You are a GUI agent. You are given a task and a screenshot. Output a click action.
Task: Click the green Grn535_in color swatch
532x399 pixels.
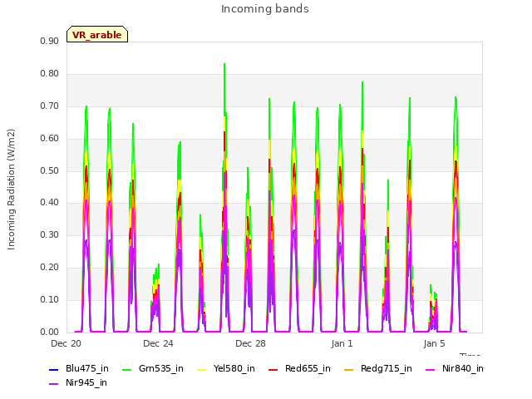[126, 369]
